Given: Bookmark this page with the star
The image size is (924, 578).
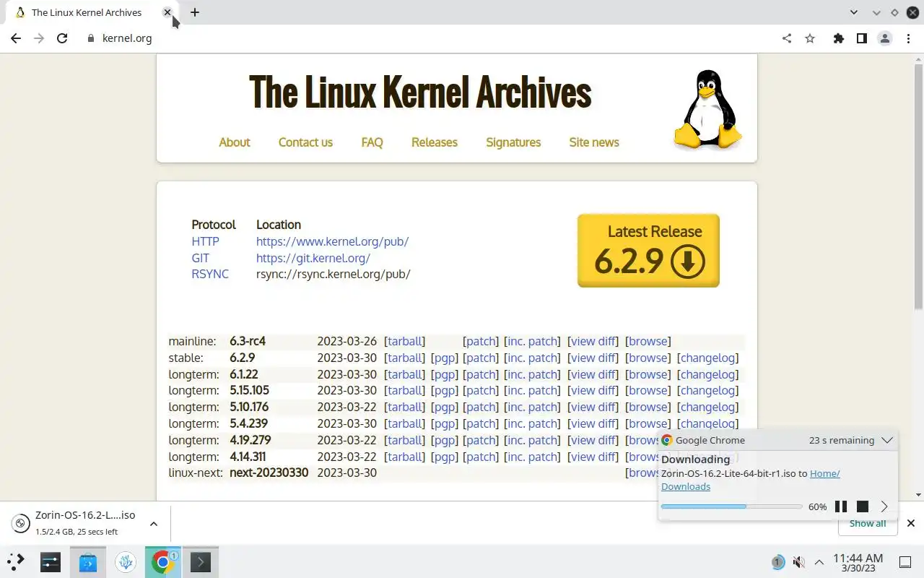Looking at the screenshot, I should pyautogui.click(x=810, y=38).
